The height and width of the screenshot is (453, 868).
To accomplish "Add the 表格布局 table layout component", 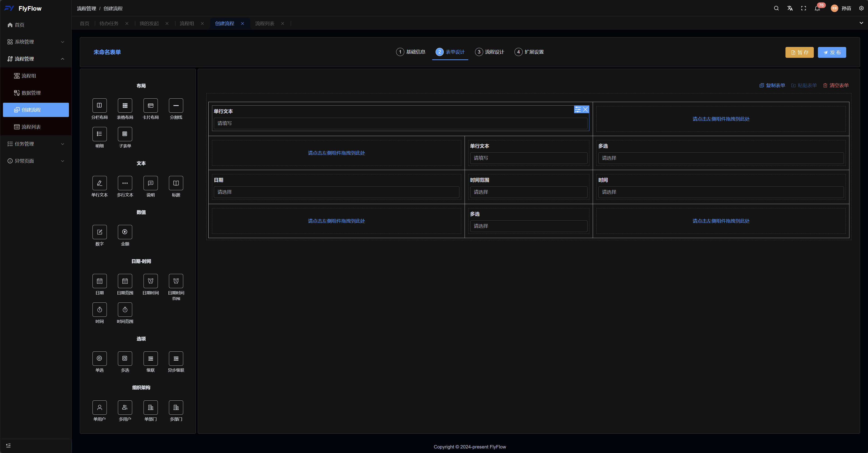I will coord(125,105).
